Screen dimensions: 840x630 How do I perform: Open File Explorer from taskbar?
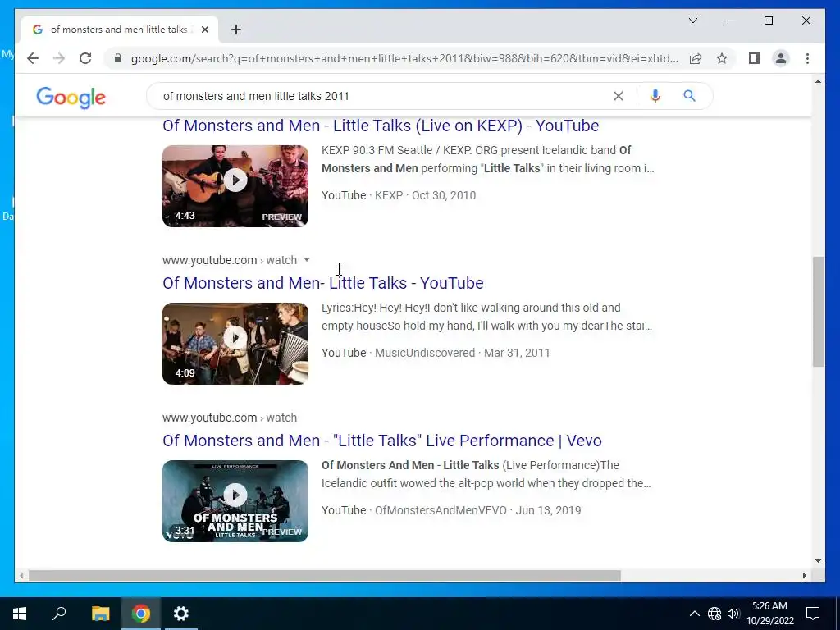tap(100, 614)
